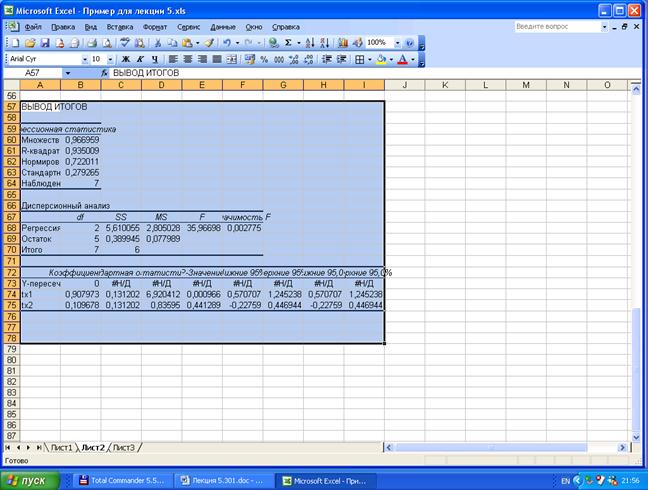Viewport: 648px width, 490px height.
Task: Toggle underline (Ч) formatting
Action: click(155, 59)
